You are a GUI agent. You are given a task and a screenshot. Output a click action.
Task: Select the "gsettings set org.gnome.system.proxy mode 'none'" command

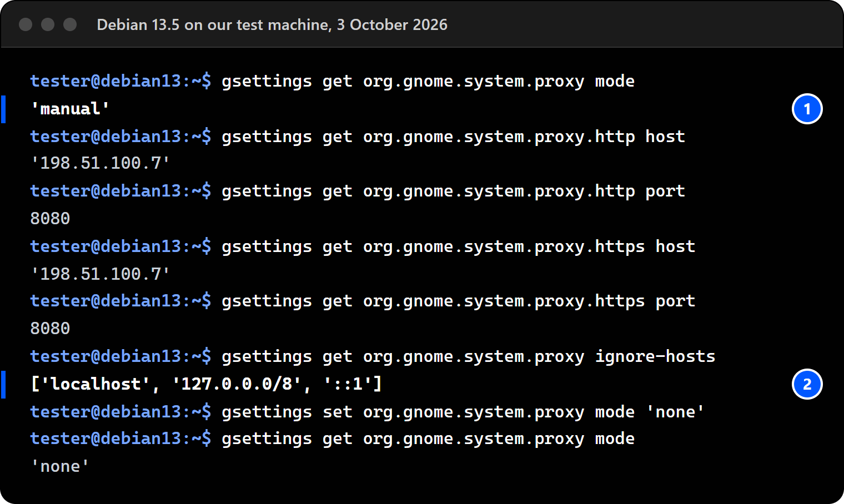pos(463,412)
